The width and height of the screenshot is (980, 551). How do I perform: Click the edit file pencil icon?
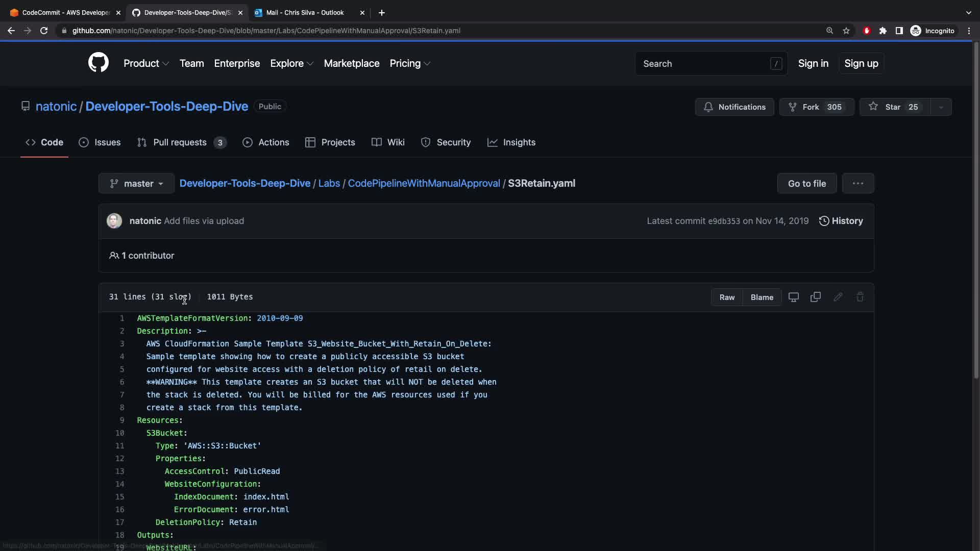(838, 297)
